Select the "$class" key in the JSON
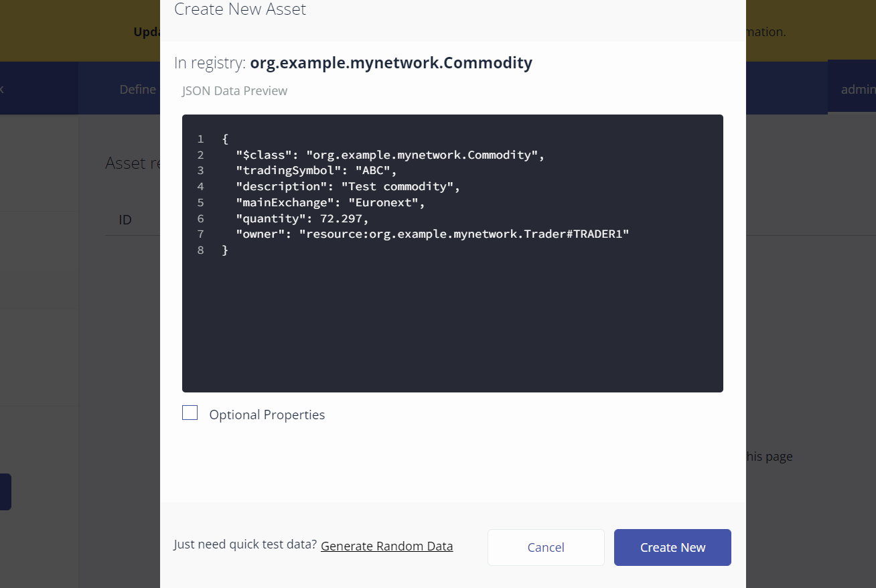The image size is (876, 588). coord(264,155)
